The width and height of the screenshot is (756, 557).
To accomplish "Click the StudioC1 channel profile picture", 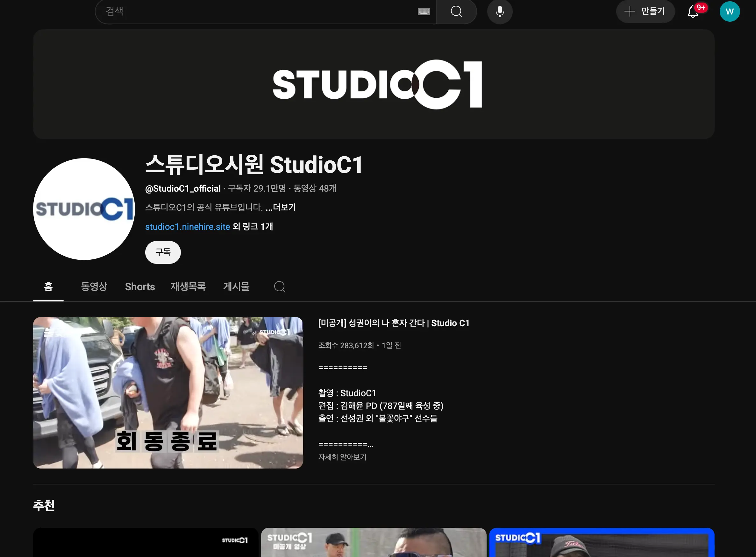I will click(x=84, y=209).
